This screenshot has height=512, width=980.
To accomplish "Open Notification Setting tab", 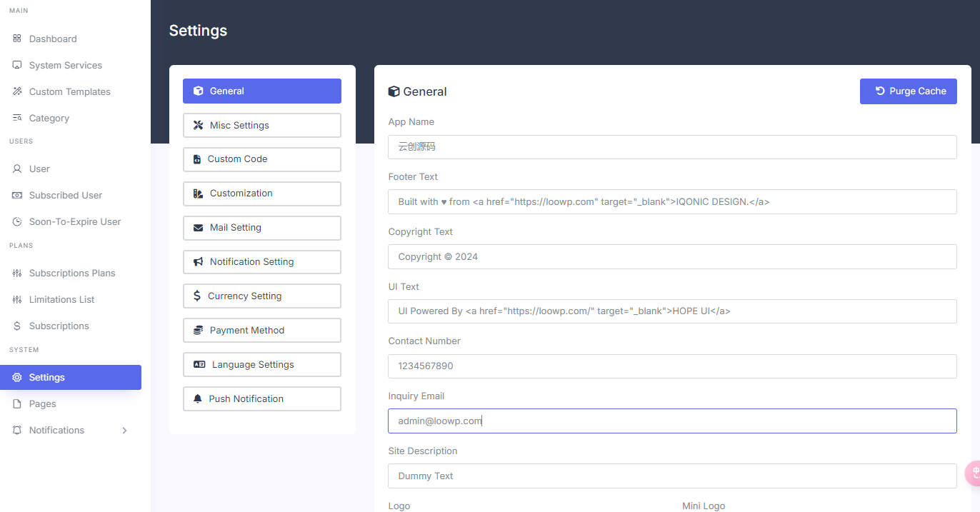I will pyautogui.click(x=262, y=262).
